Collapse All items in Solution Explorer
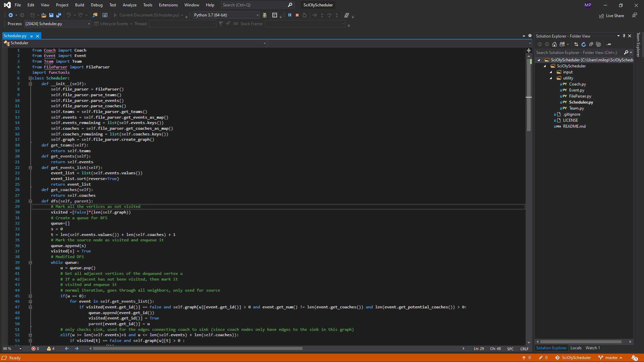Viewport: 644px width, 362px height. point(591,44)
